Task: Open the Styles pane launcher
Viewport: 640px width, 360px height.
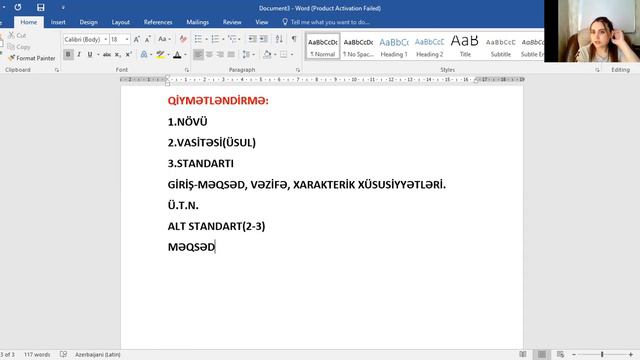Action: 597,70
